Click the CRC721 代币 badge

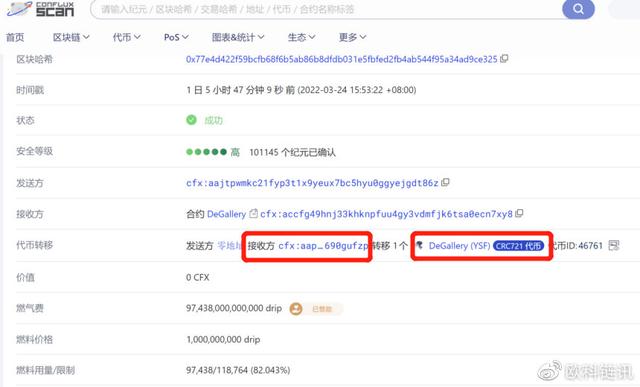click(518, 246)
